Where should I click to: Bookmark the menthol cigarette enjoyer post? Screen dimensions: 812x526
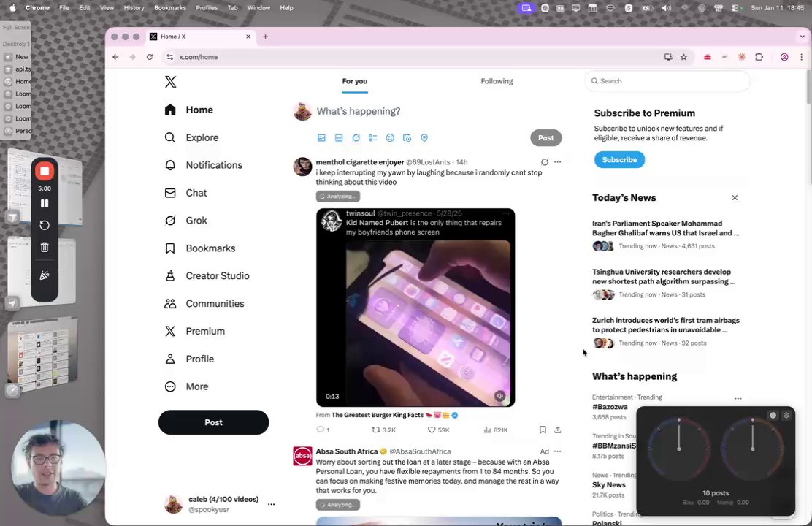pyautogui.click(x=543, y=430)
